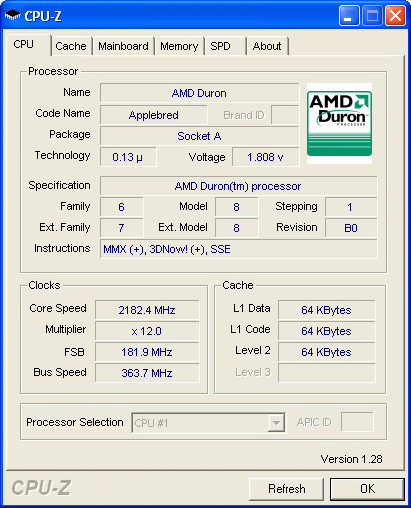Open the Processor Selection dropdown arrow
The width and height of the screenshot is (411, 508).
point(276,423)
